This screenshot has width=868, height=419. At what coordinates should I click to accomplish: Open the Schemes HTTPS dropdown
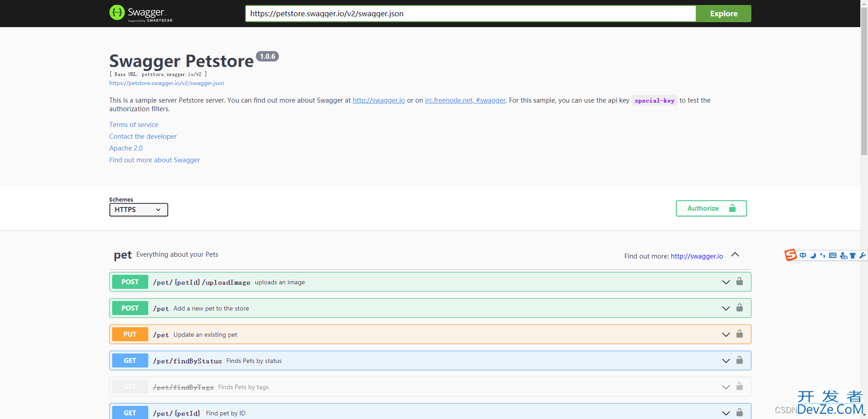tap(138, 210)
